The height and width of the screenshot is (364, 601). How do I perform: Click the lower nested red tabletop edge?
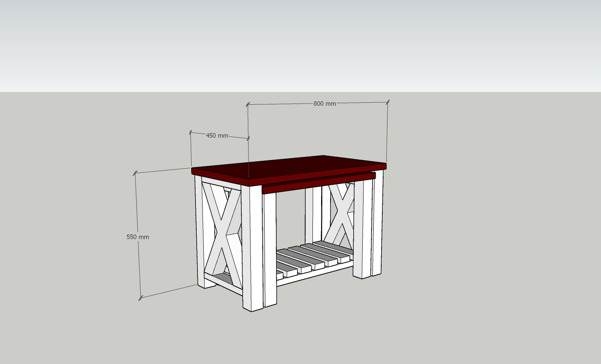point(318,183)
